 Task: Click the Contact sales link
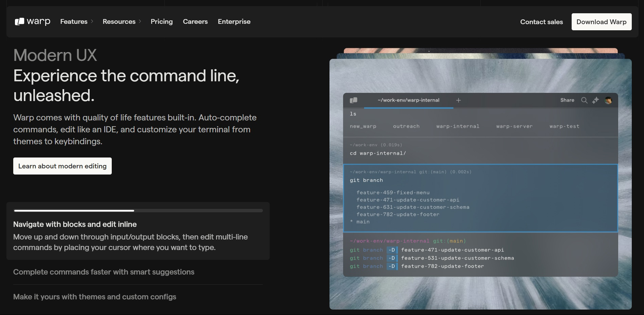[541, 22]
